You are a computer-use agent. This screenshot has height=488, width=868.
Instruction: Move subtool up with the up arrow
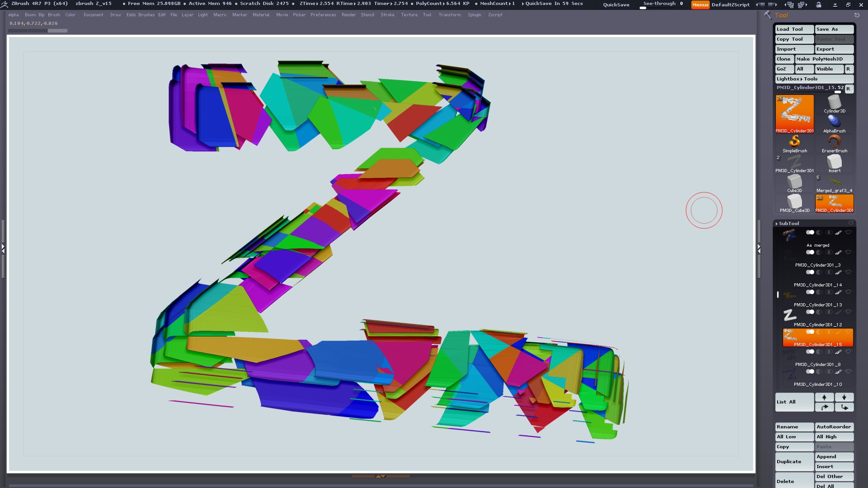tap(824, 397)
